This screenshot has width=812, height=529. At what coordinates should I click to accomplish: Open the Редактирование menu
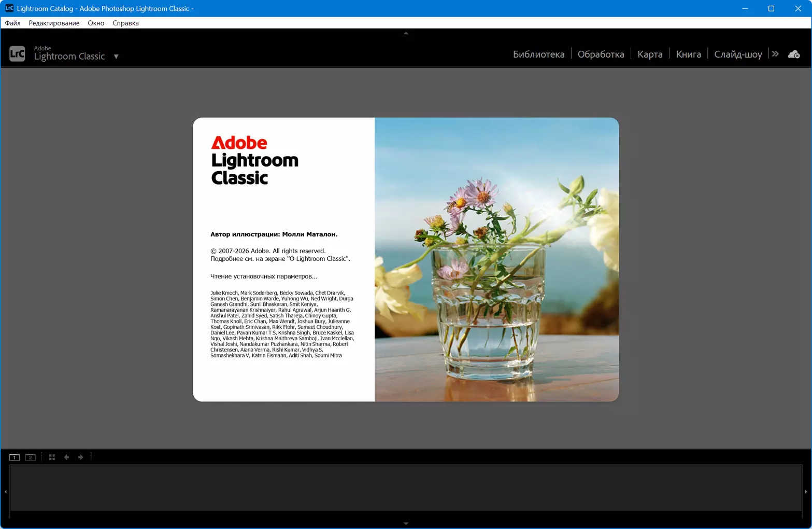[x=54, y=23]
